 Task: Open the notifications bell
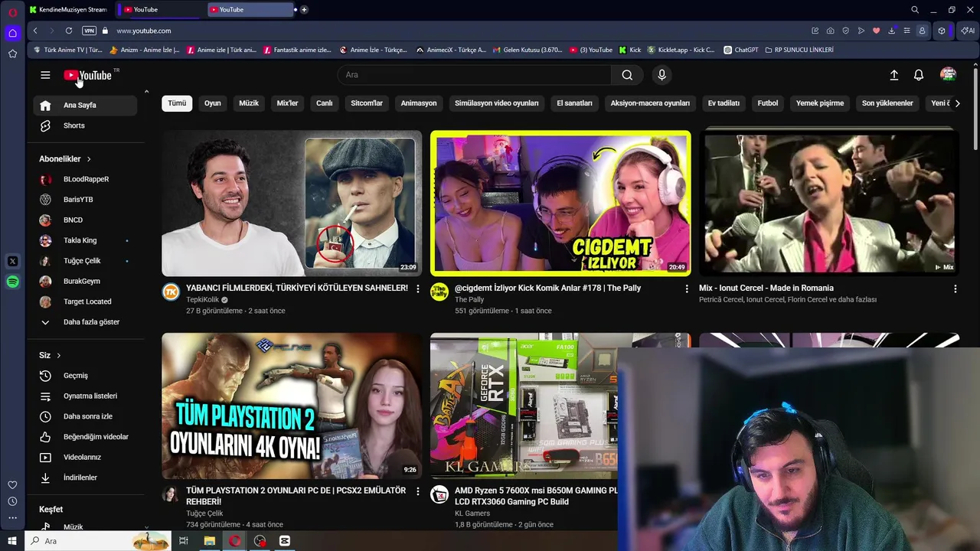(918, 75)
